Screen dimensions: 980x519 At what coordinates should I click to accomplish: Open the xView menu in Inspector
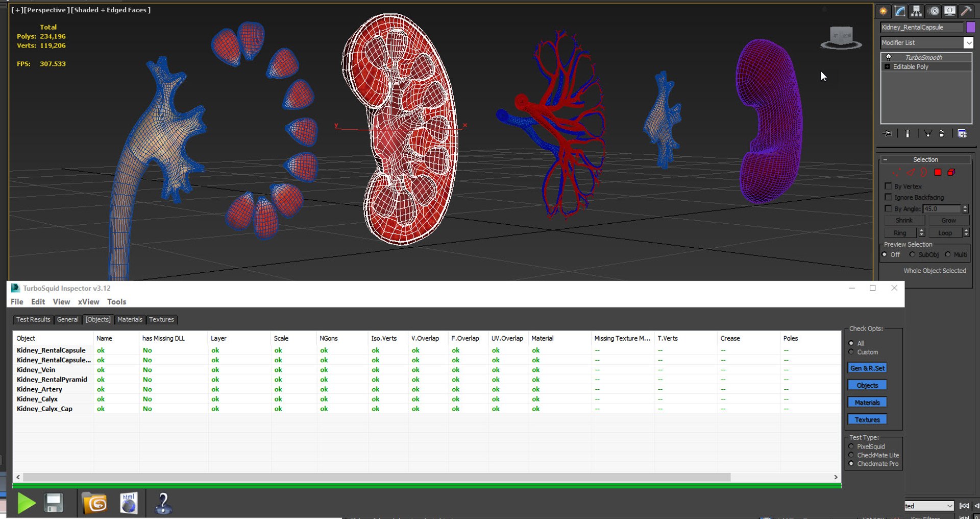pos(88,302)
